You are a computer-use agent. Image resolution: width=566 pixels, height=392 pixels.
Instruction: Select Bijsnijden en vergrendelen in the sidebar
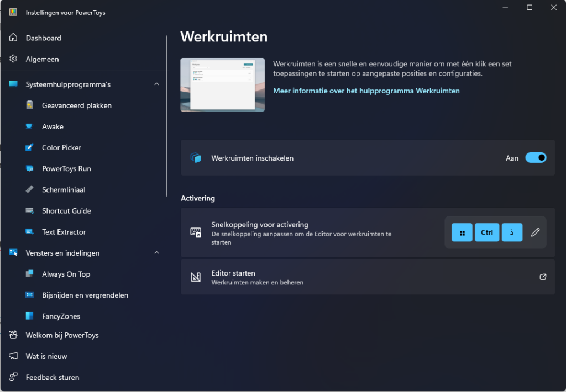[x=84, y=295]
